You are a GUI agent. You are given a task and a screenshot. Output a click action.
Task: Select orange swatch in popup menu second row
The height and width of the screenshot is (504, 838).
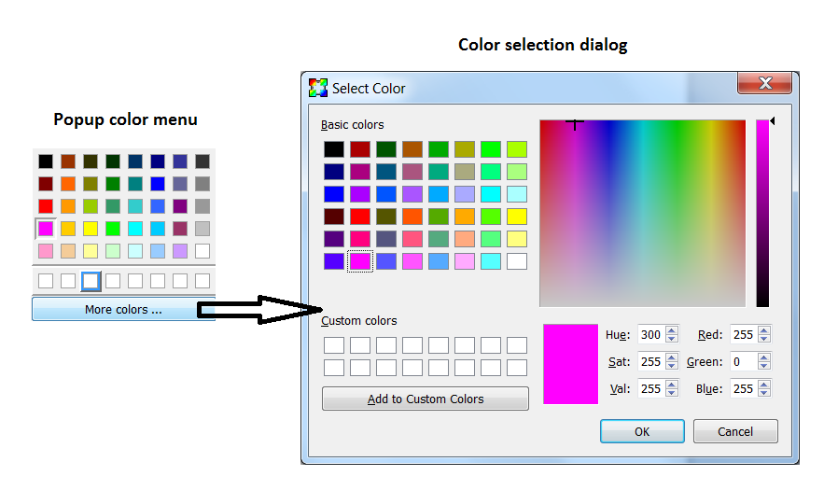point(68,184)
